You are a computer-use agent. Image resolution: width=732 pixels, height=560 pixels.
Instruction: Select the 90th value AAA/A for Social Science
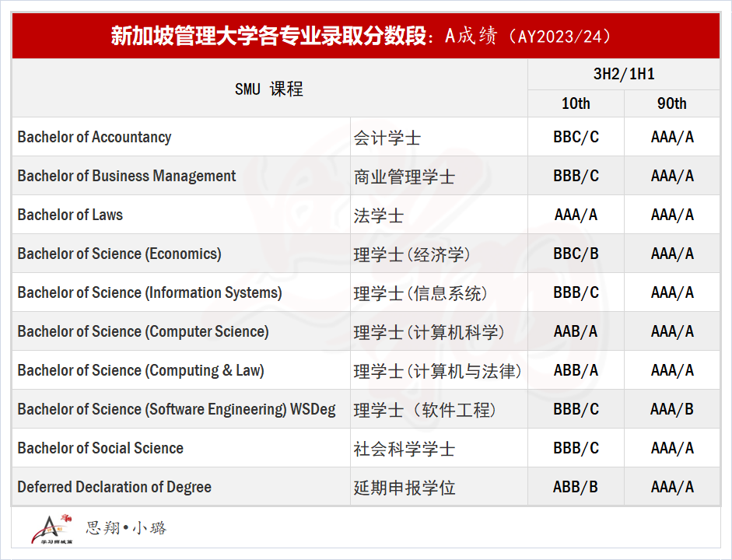[x=672, y=447]
